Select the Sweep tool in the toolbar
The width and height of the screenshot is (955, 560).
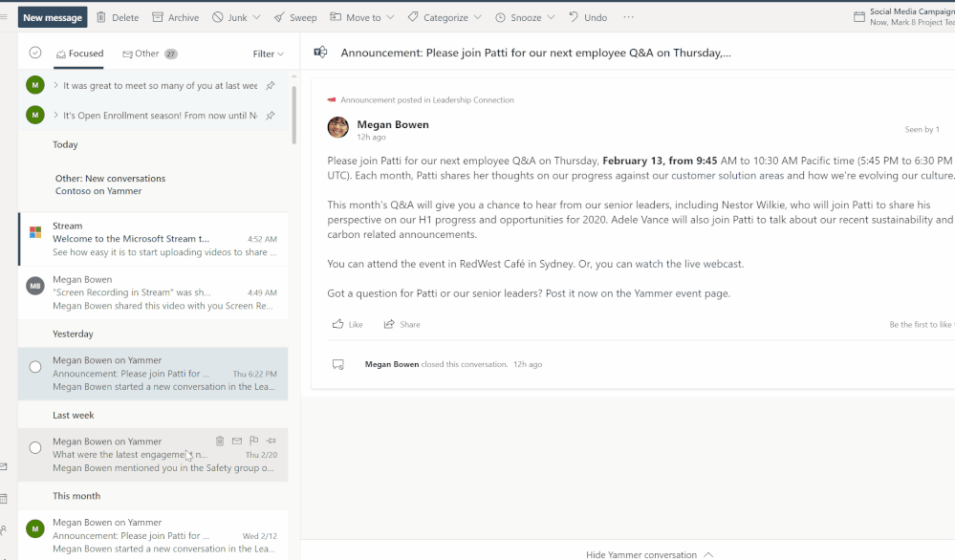pyautogui.click(x=294, y=16)
